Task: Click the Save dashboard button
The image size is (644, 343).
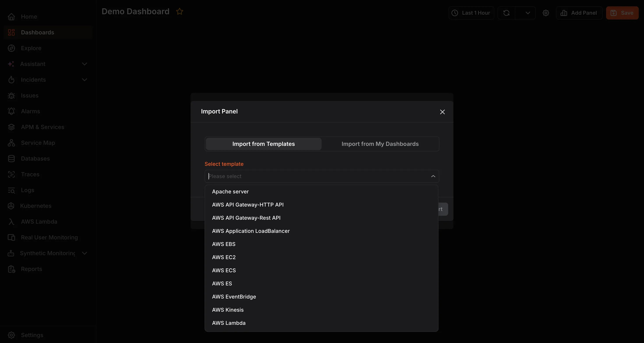Action: coord(622,13)
